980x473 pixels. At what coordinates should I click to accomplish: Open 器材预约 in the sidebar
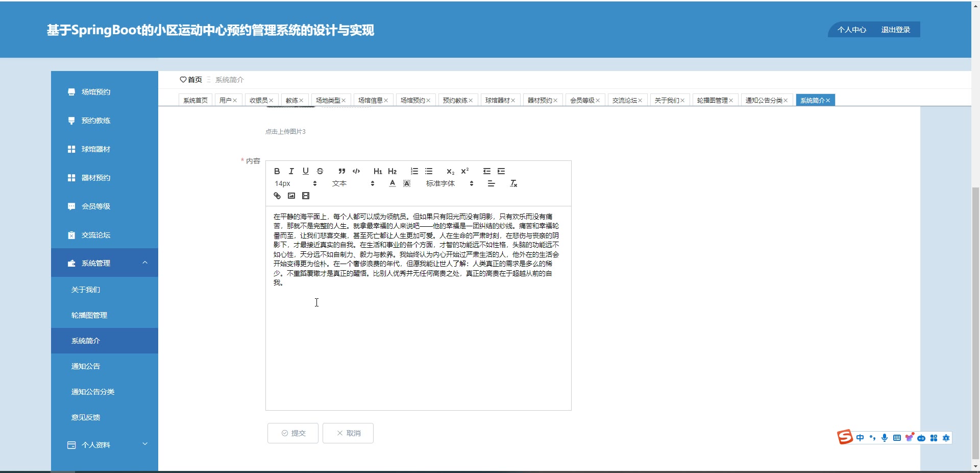tap(105, 178)
